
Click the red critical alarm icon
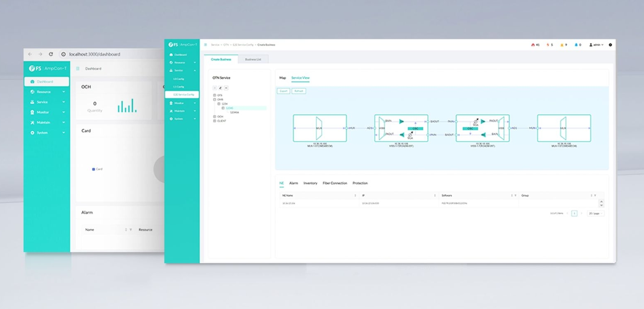click(x=533, y=45)
